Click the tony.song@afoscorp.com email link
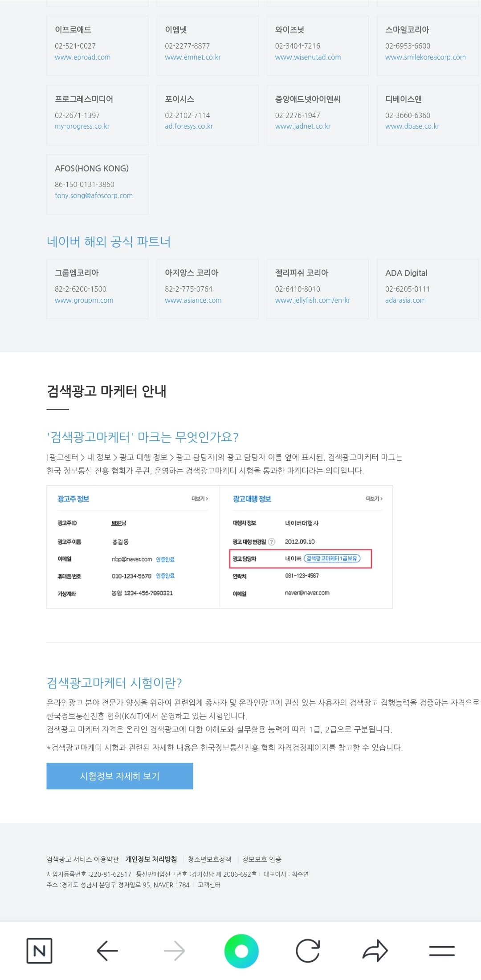Viewport: 481px width, 980px height. click(x=94, y=196)
